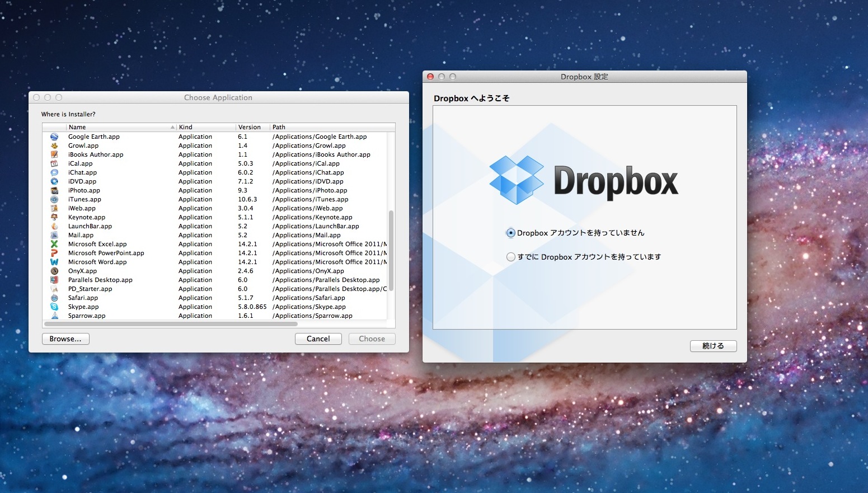Select 'Dropbox アカウントを持っていません' radio button
Image resolution: width=868 pixels, height=493 pixels.
(510, 233)
